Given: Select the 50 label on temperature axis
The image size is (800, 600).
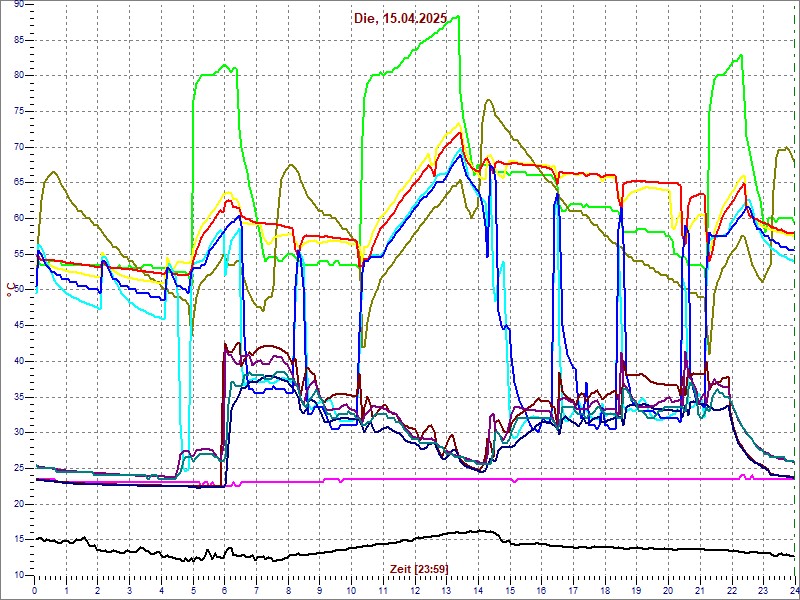Looking at the screenshot, I should coord(19,290).
